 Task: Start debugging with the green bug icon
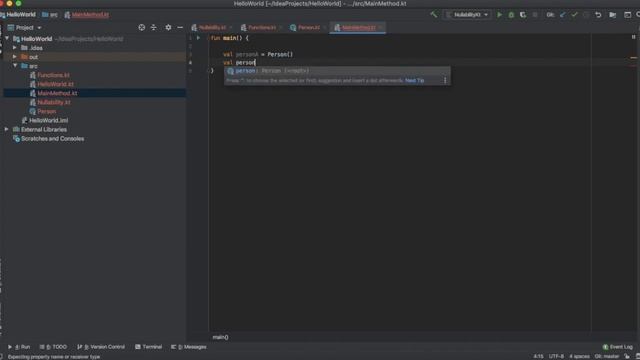pos(511,15)
